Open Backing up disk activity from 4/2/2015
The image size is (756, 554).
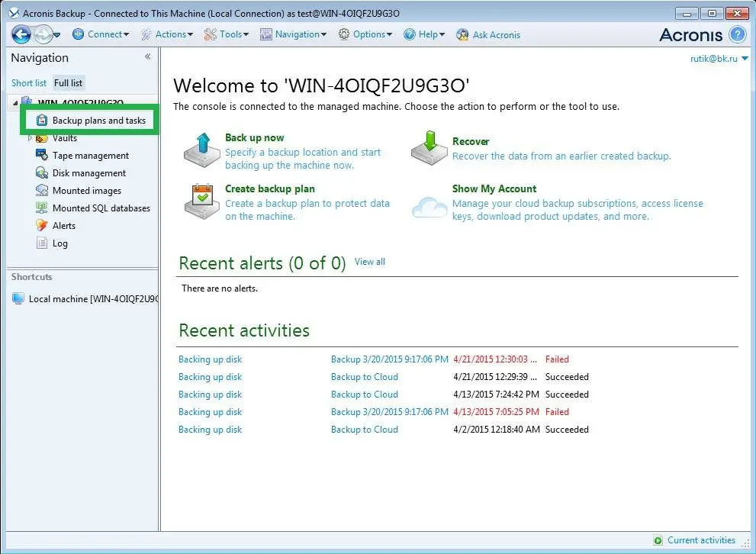211,430
